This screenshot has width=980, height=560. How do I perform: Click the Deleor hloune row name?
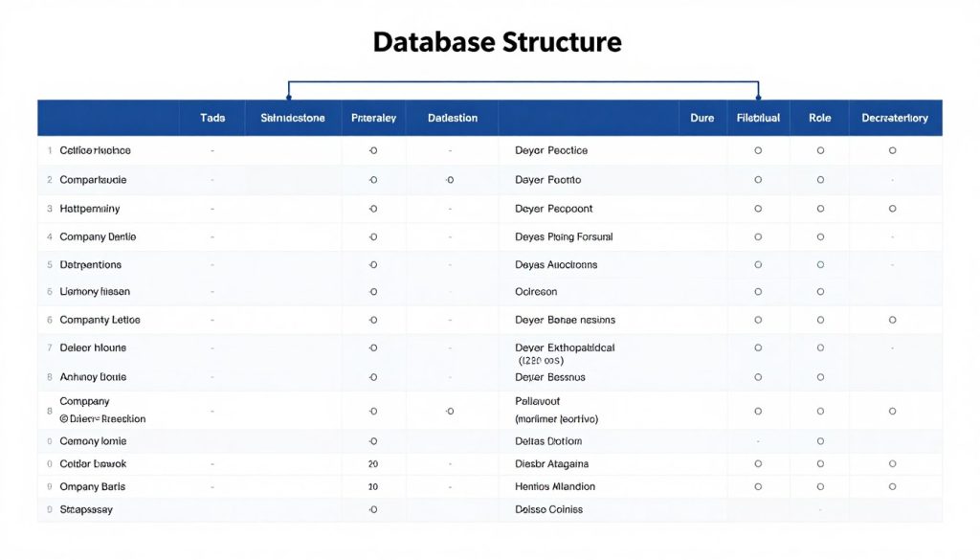(93, 347)
